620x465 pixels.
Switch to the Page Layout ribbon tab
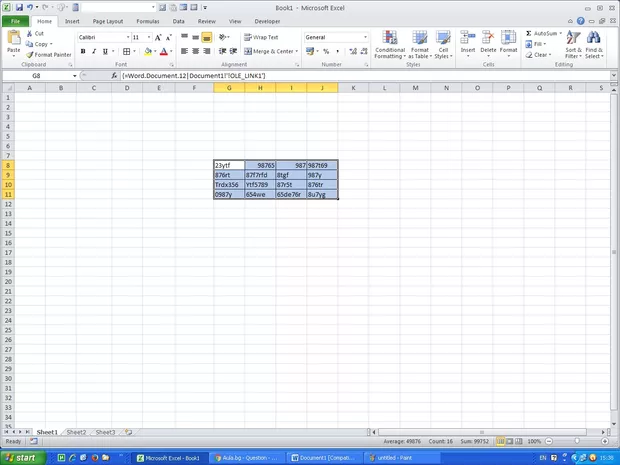click(x=108, y=20)
